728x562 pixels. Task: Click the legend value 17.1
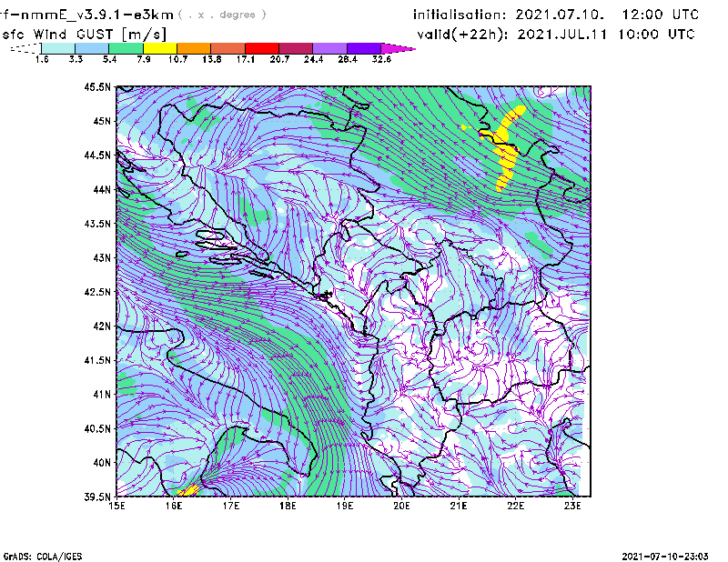pos(246,59)
